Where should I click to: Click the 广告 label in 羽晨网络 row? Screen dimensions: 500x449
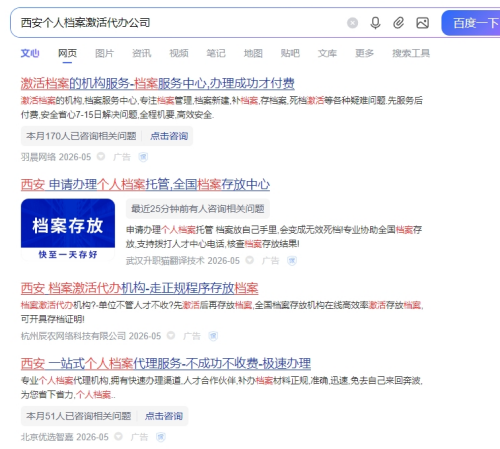coord(122,157)
